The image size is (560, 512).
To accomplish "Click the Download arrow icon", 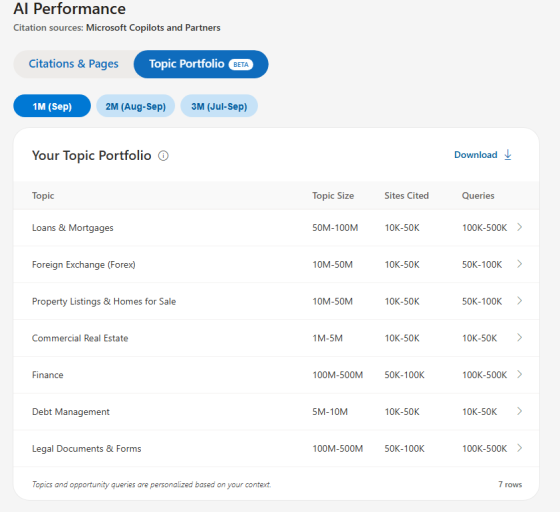I will pyautogui.click(x=508, y=155).
